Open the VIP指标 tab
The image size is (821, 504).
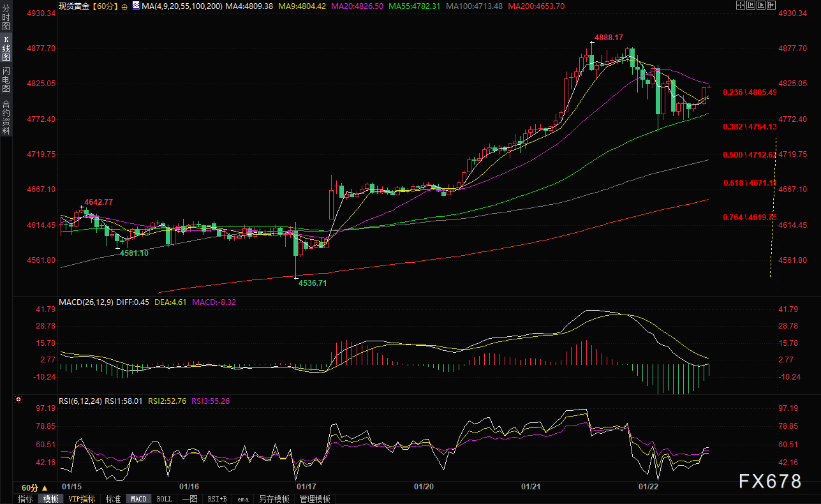tap(82, 499)
